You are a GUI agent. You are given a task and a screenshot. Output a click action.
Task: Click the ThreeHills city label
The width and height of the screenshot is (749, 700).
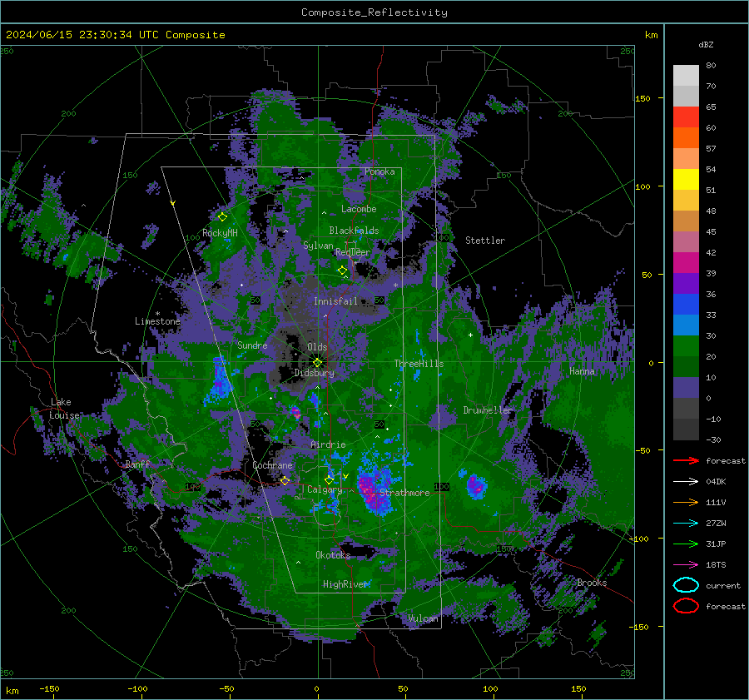(419, 364)
